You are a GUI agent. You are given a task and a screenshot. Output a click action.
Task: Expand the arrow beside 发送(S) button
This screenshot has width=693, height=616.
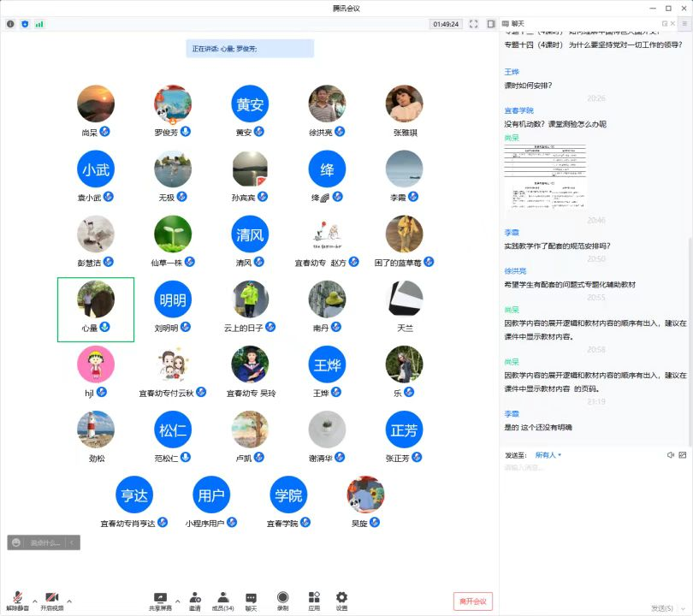(684, 608)
